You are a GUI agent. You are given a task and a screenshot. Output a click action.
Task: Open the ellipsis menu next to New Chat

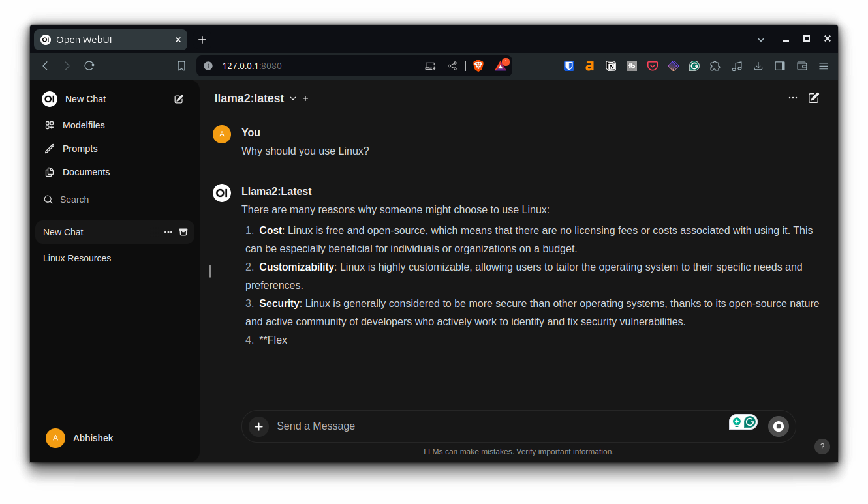pos(168,231)
